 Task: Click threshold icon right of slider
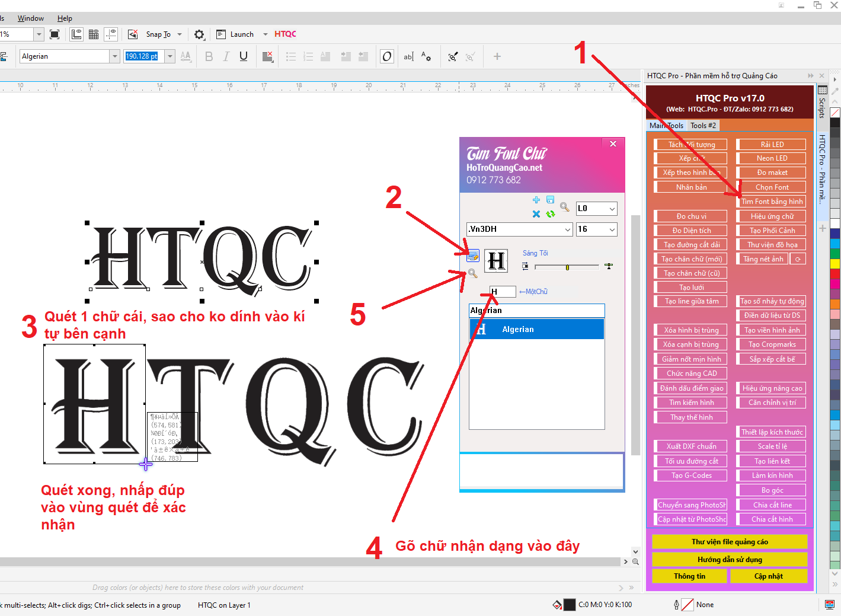tap(608, 266)
